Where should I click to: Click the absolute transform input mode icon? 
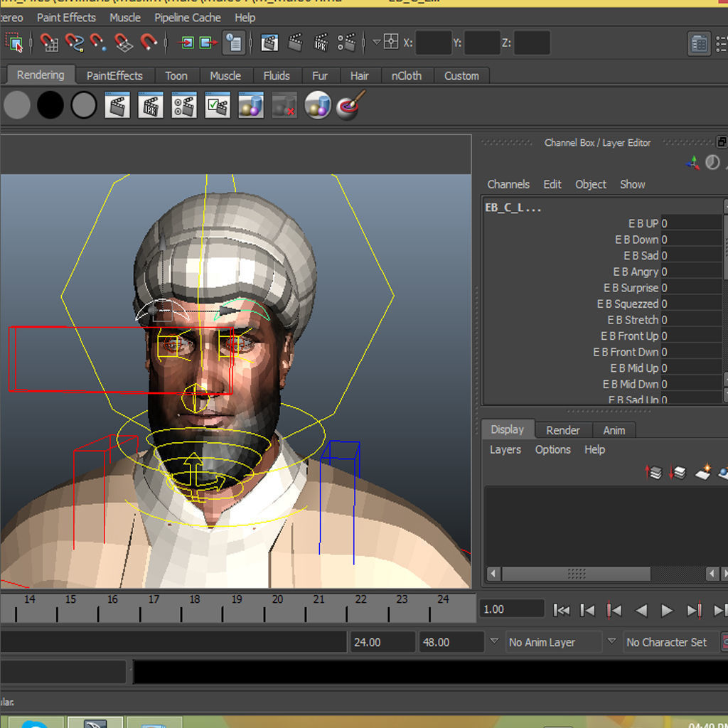(391, 42)
